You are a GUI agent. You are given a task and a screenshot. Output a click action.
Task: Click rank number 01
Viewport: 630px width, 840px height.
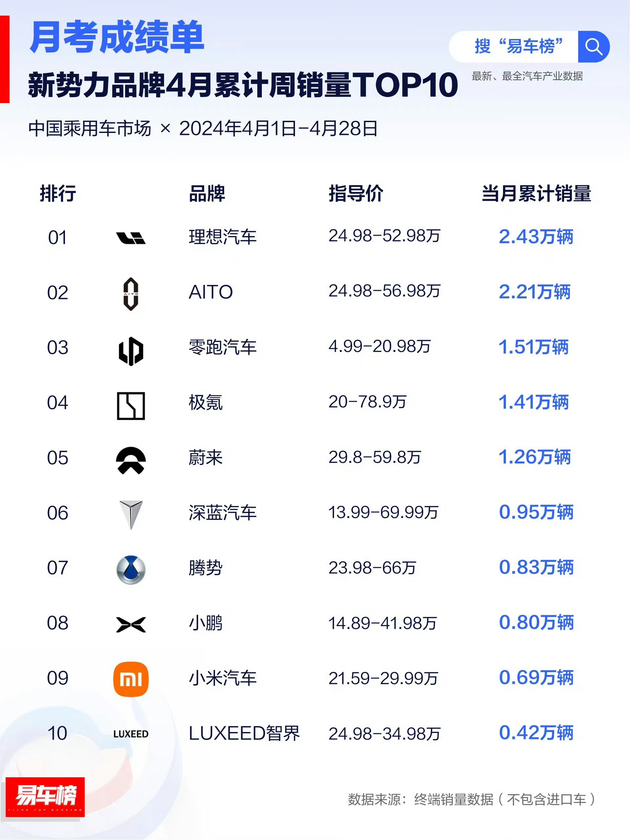[58, 238]
